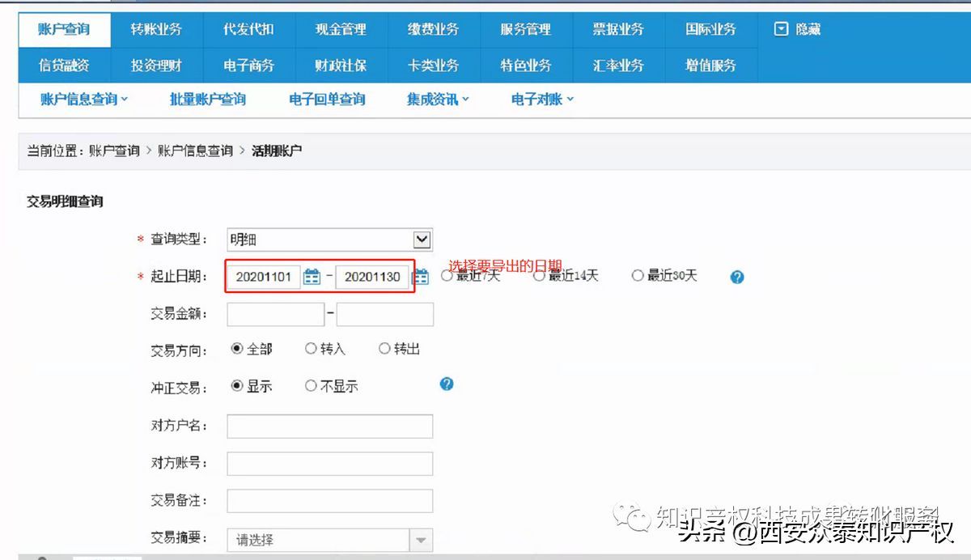
Task: Switch to the 转账业务 tab
Action: click(156, 29)
